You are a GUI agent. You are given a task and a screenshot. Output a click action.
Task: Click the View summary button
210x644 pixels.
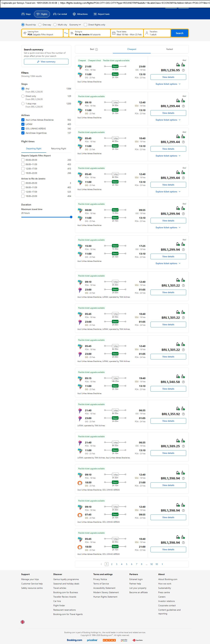[46, 62]
